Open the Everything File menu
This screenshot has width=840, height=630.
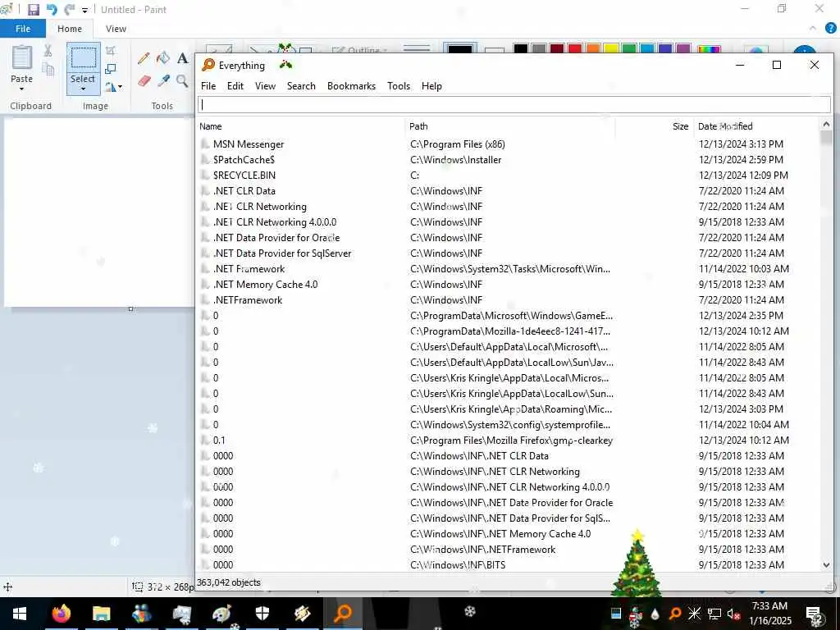(208, 85)
